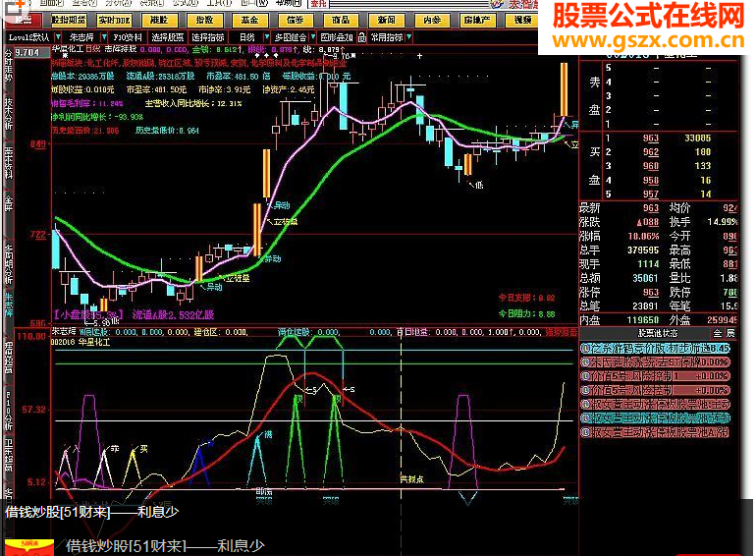Open the 实时DDE button
Image resolution: width=756 pixels, height=556 pixels.
click(x=114, y=21)
